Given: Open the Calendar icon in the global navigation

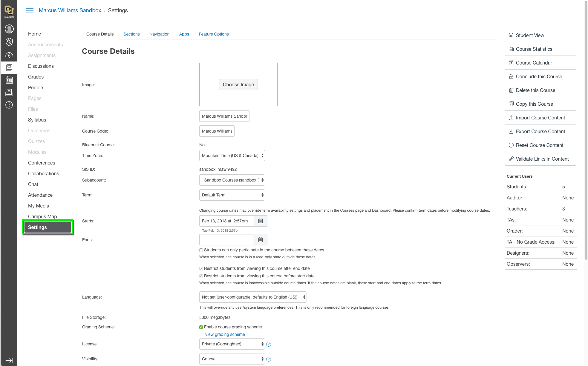Looking at the screenshot, I should coord(9,80).
